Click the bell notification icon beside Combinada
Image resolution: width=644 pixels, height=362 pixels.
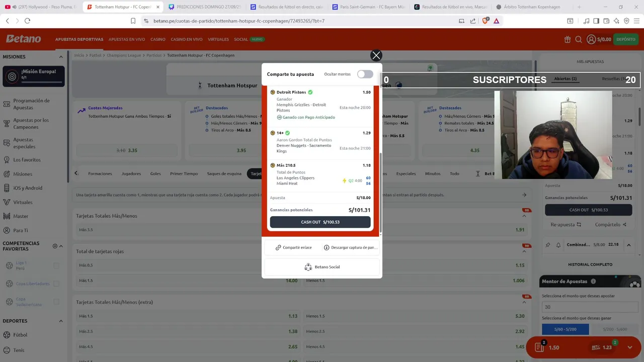(x=558, y=245)
